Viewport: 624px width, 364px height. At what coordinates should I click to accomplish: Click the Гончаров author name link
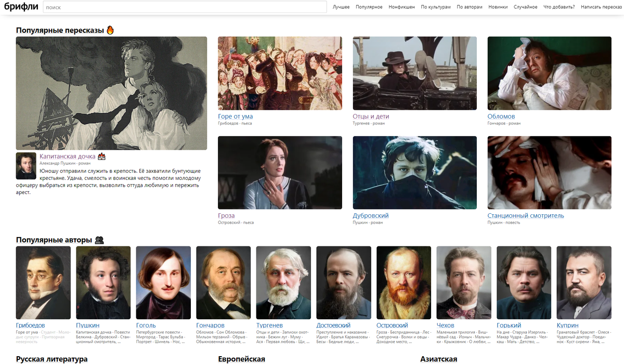point(211,326)
